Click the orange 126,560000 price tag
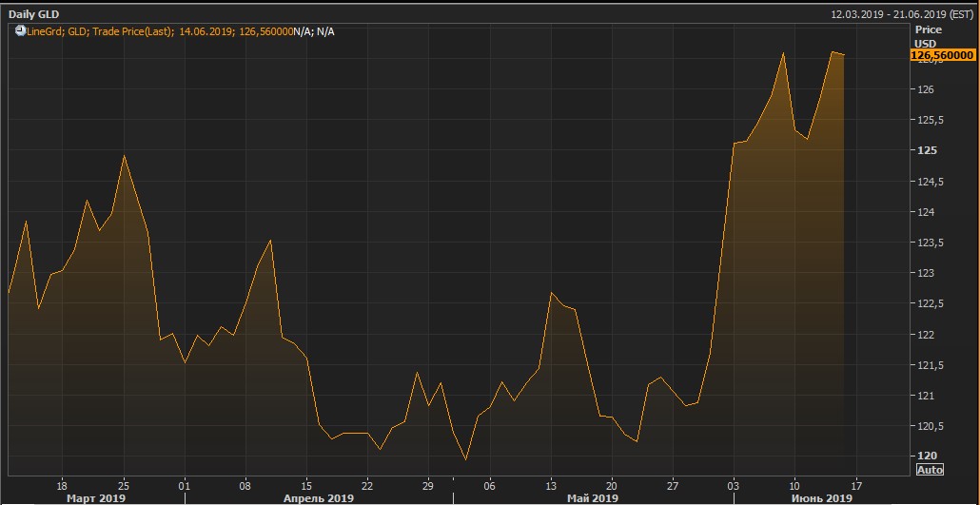 pos(943,55)
